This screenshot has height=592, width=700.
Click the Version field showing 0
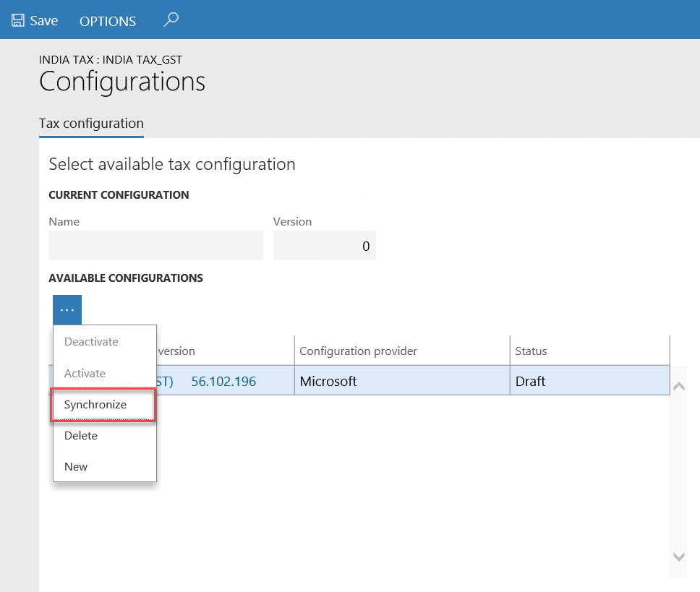pyautogui.click(x=325, y=245)
